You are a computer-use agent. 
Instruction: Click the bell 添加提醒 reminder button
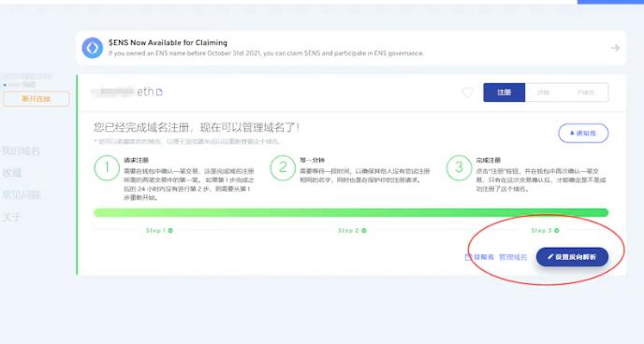[x=583, y=134]
